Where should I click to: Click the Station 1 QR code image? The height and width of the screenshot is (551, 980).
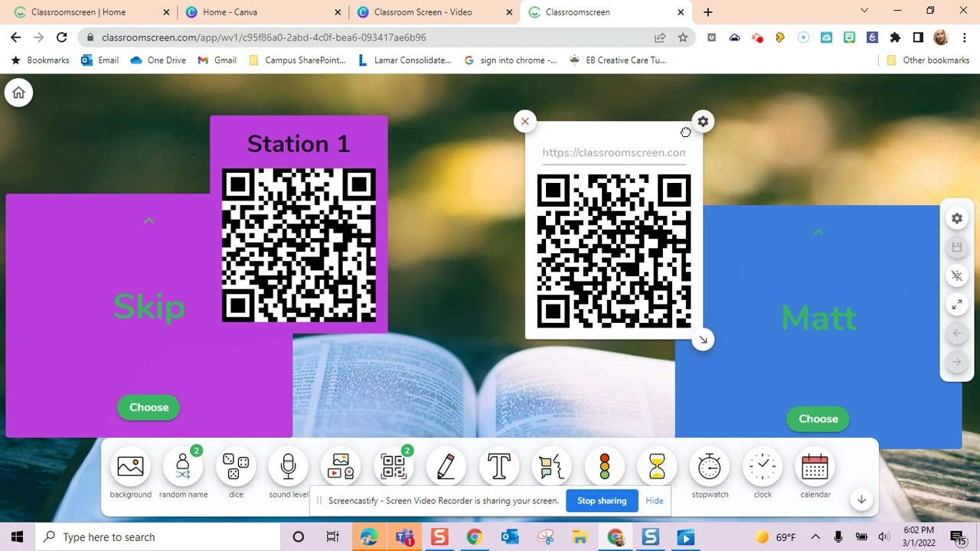pos(299,245)
